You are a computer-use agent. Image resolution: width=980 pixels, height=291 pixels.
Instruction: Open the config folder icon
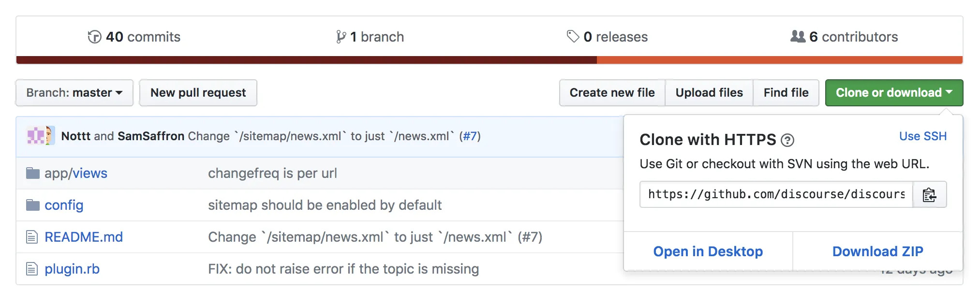(32, 204)
